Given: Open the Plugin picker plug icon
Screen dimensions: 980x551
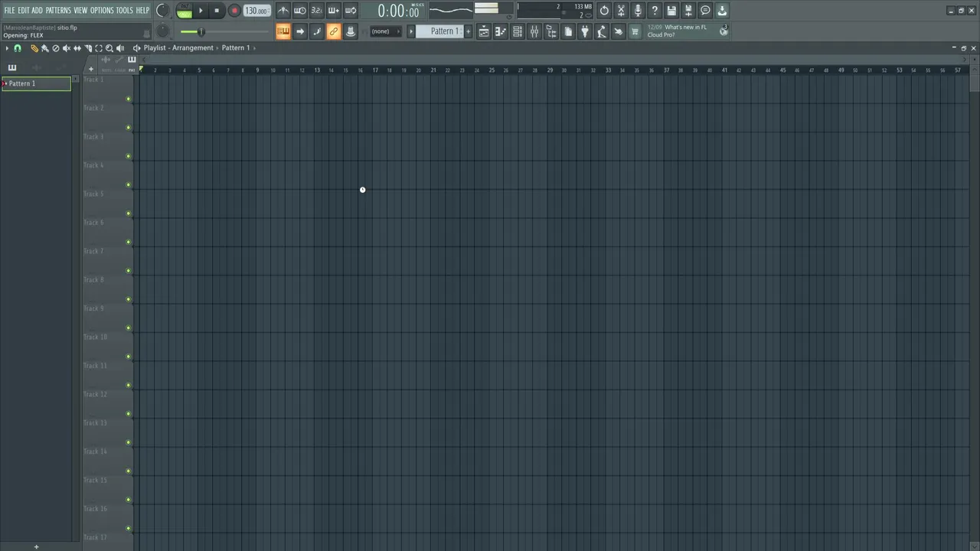Looking at the screenshot, I should tap(585, 31).
